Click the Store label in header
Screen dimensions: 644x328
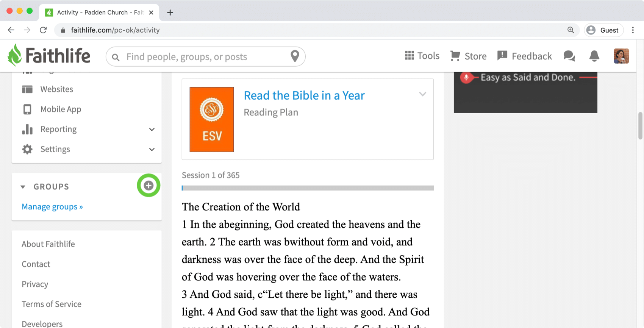click(475, 56)
